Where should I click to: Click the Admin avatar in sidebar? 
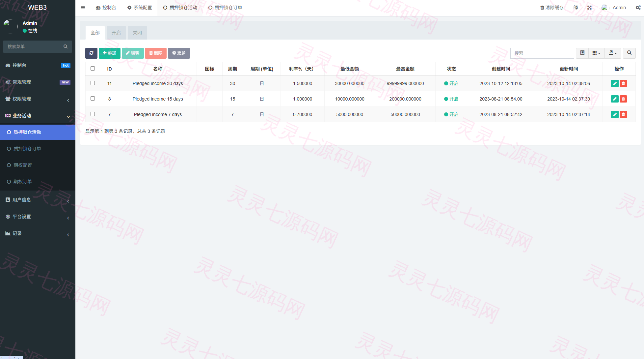point(10,27)
